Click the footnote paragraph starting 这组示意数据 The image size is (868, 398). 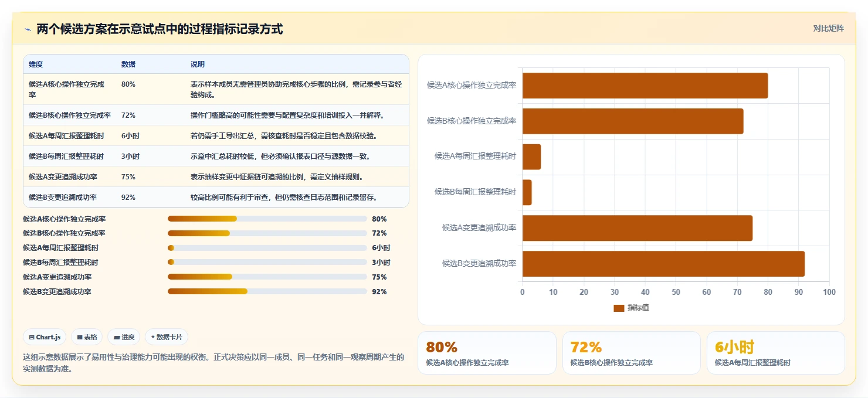pyautogui.click(x=213, y=363)
